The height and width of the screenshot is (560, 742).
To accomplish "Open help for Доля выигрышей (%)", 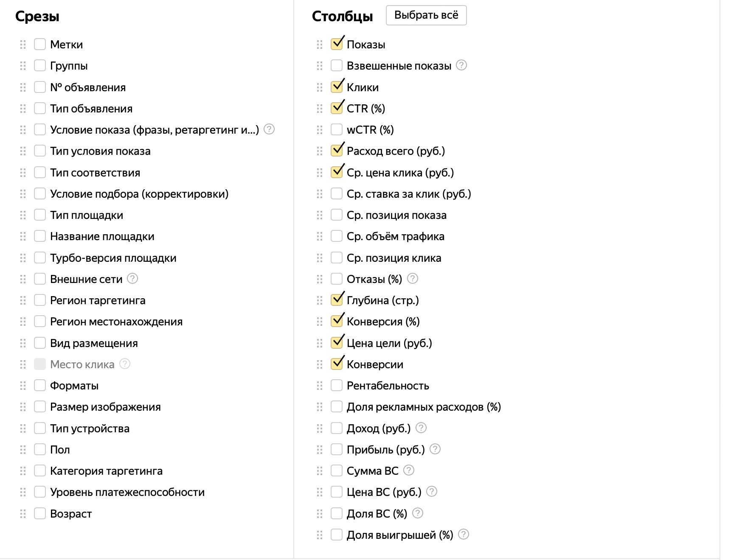I will tap(464, 535).
